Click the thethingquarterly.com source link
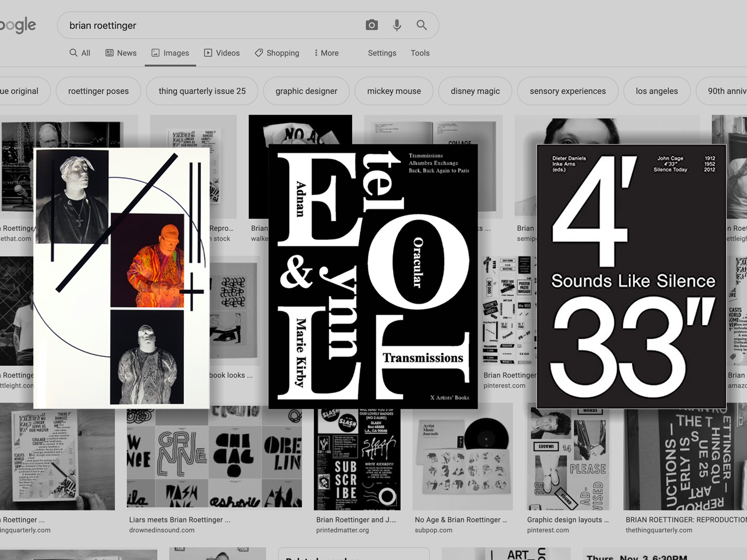Viewport: 747px width, 560px height. pos(659,530)
